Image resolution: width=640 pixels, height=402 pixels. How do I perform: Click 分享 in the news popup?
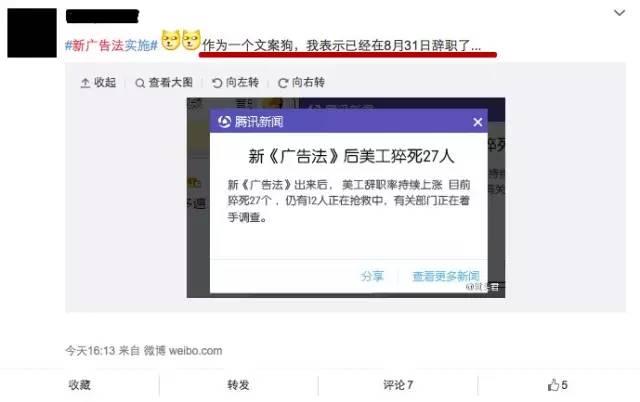[372, 276]
